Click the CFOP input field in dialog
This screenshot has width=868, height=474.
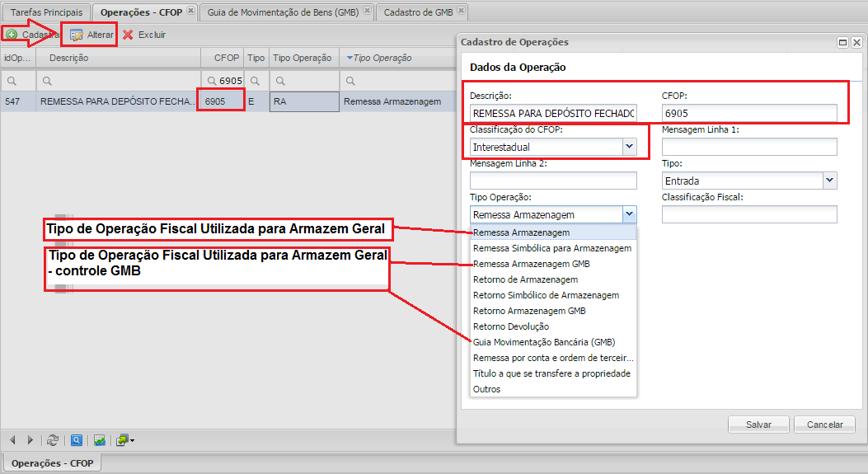[749, 113]
